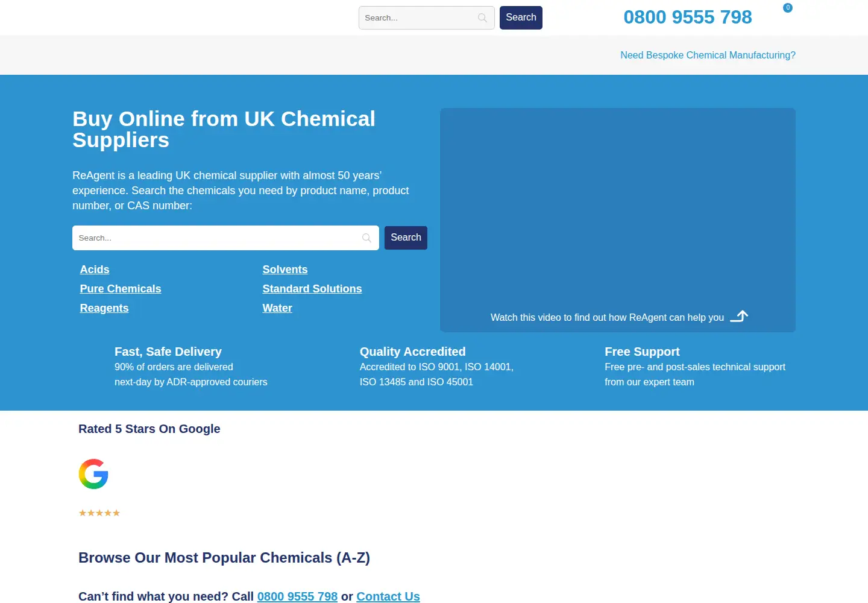
Task: Open the Acids category link
Action: pos(95,270)
